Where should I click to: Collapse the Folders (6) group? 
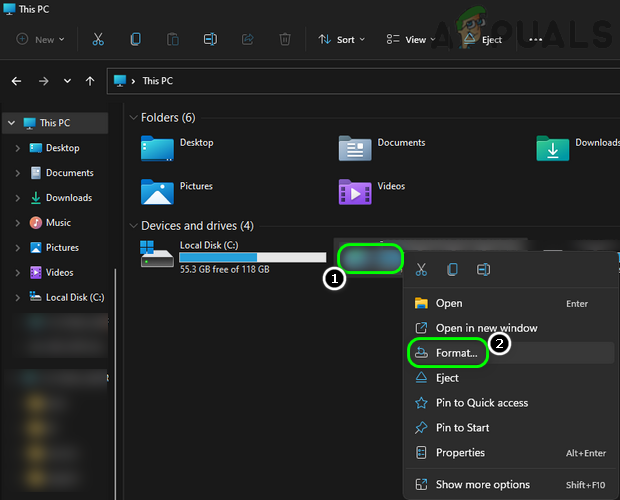click(x=133, y=117)
